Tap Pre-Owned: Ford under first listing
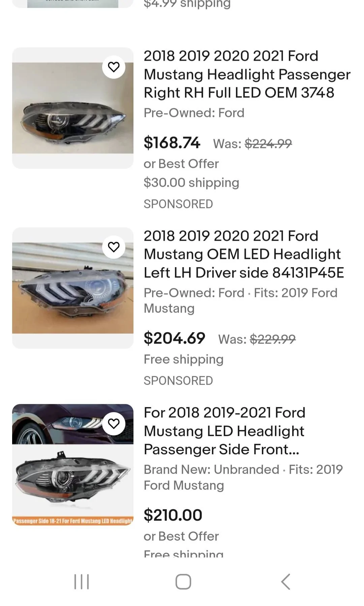 pos(194,113)
